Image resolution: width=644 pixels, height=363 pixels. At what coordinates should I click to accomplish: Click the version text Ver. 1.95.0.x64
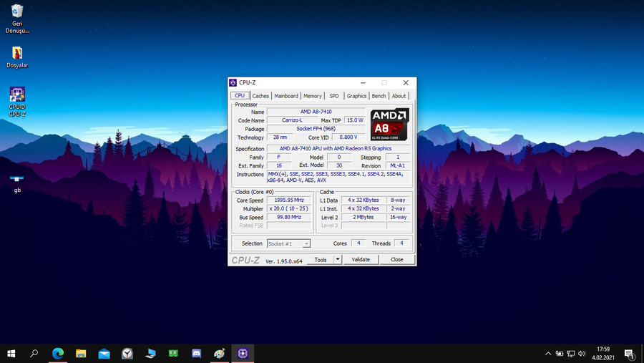point(284,261)
